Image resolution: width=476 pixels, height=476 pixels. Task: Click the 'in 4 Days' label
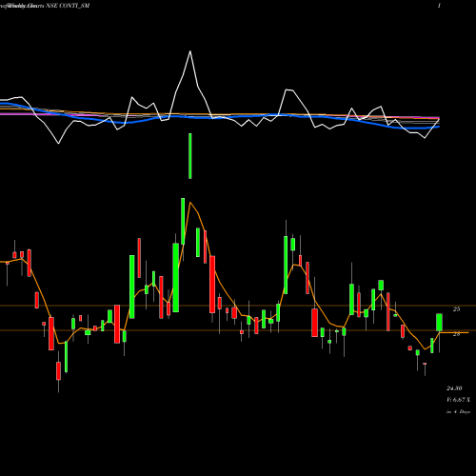pos(458,411)
